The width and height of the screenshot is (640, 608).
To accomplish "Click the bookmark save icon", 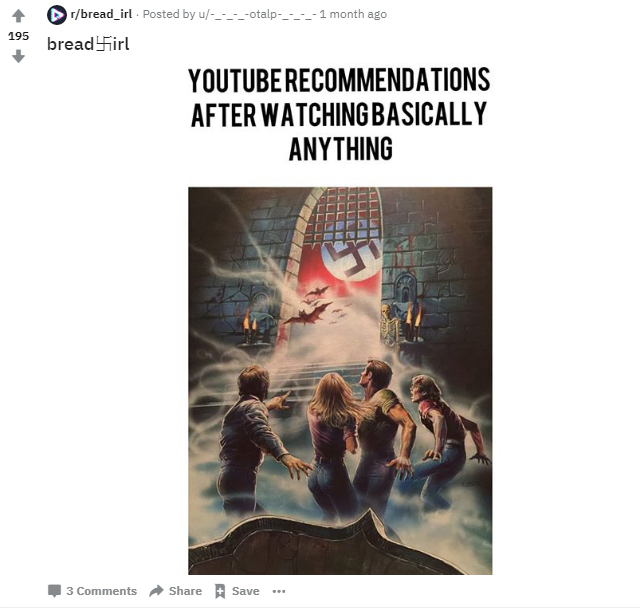I will coord(220,591).
